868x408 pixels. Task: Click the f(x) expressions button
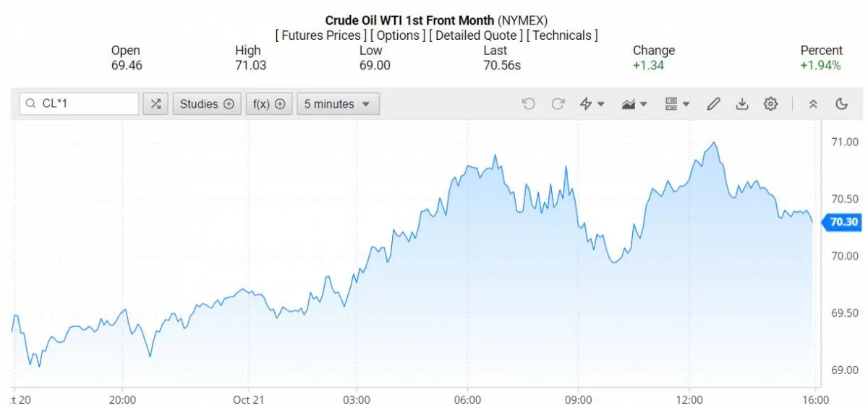point(268,104)
